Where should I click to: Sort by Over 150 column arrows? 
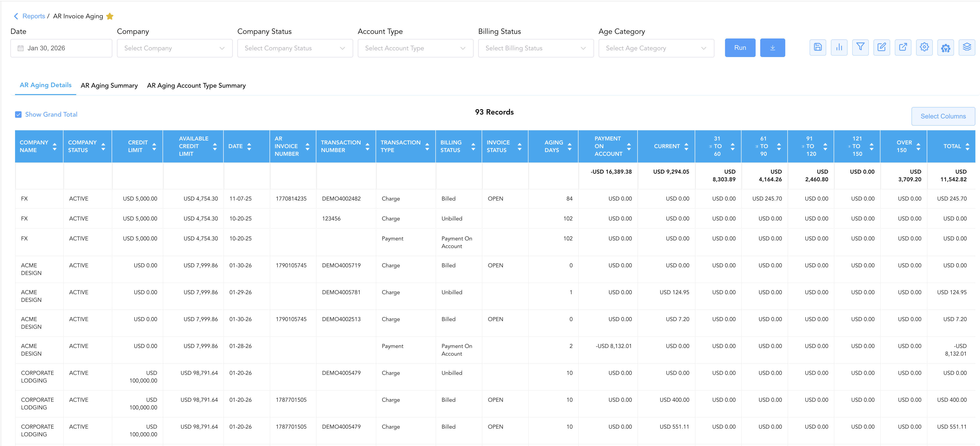(x=918, y=147)
